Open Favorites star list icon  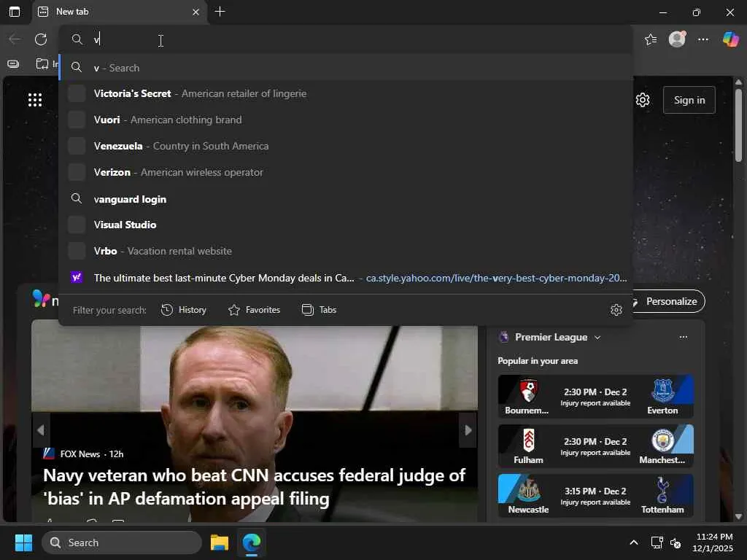coord(651,39)
